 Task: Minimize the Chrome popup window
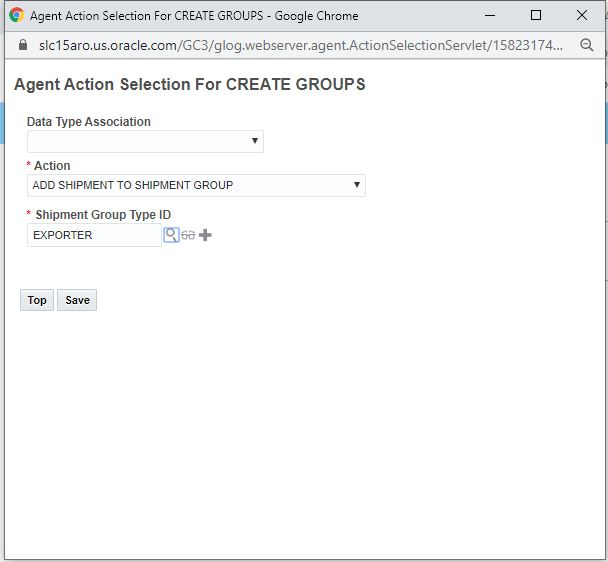tap(490, 16)
